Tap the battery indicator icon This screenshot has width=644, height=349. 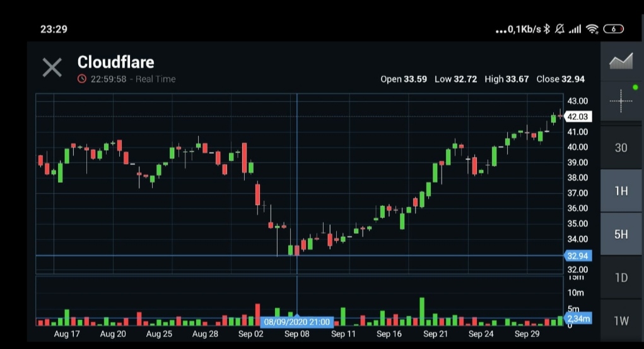click(614, 29)
